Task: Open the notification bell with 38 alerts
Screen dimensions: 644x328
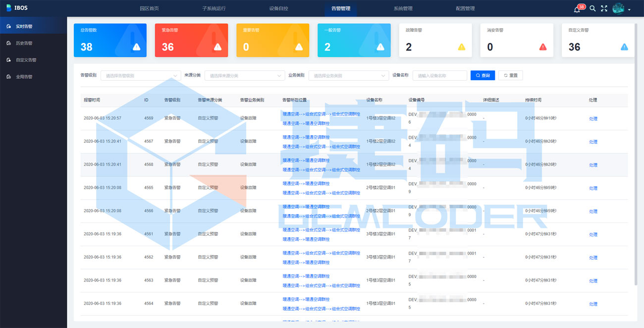Action: point(577,9)
